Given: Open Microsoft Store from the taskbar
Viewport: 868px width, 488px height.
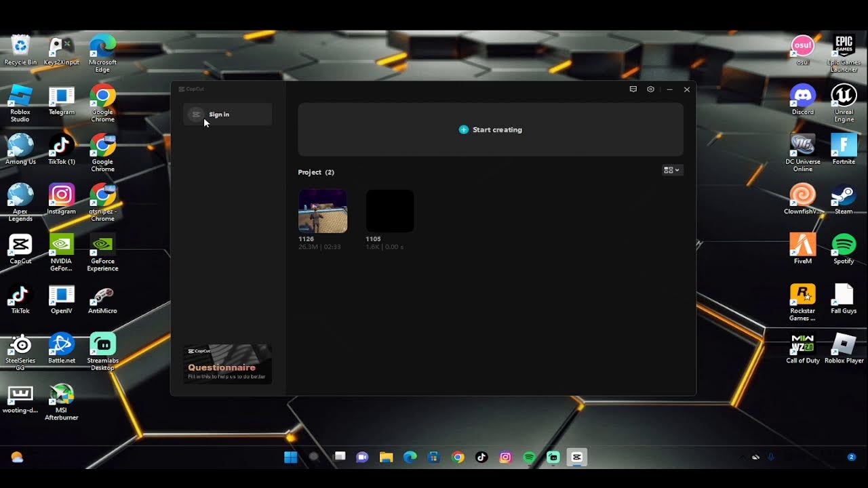Looking at the screenshot, I should pos(433,457).
